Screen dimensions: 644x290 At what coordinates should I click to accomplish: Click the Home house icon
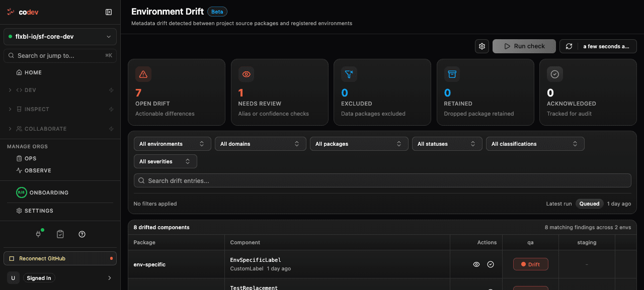(x=19, y=72)
